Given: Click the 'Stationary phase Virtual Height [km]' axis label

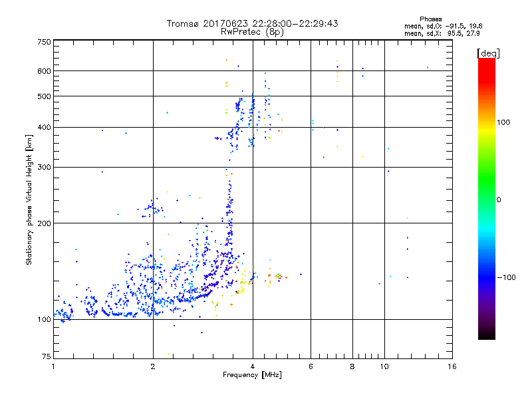Looking at the screenshot, I should coord(29,199).
